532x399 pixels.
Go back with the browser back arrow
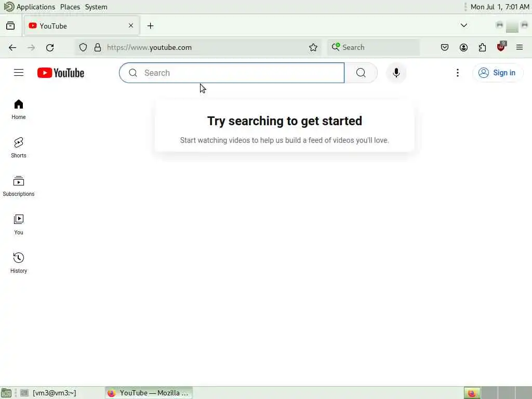[12, 47]
